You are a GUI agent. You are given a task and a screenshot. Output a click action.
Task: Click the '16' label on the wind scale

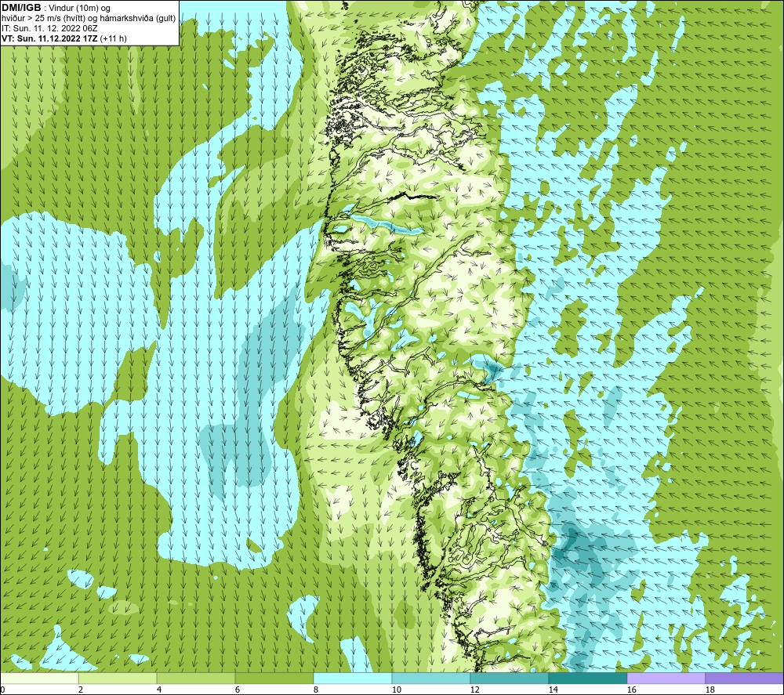tap(631, 690)
